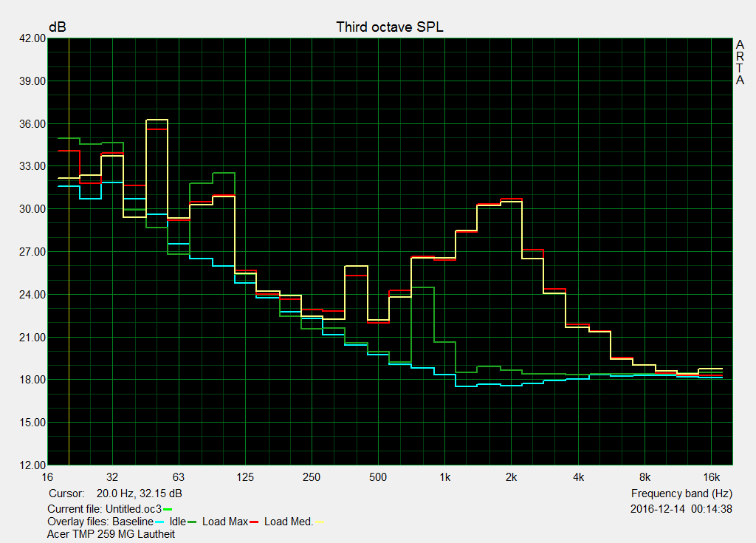Viewport: 756px width, 543px height.
Task: Click the dark green Idle legend swatch
Action: (x=192, y=522)
